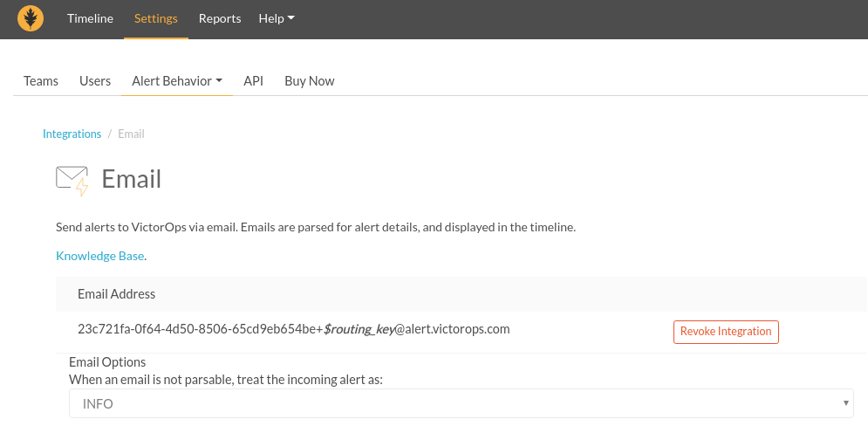Select the Buy Now tab
868x433 pixels.
tap(310, 81)
